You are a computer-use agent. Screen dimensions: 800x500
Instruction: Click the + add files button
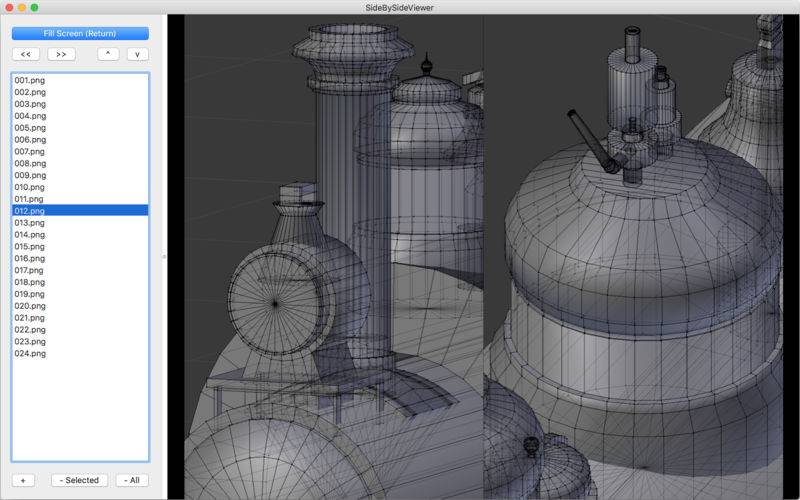pyautogui.click(x=23, y=480)
